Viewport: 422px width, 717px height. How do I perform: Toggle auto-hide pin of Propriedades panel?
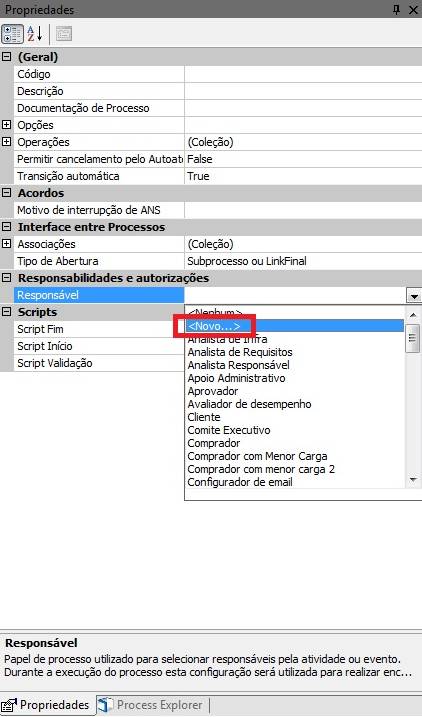click(x=396, y=10)
